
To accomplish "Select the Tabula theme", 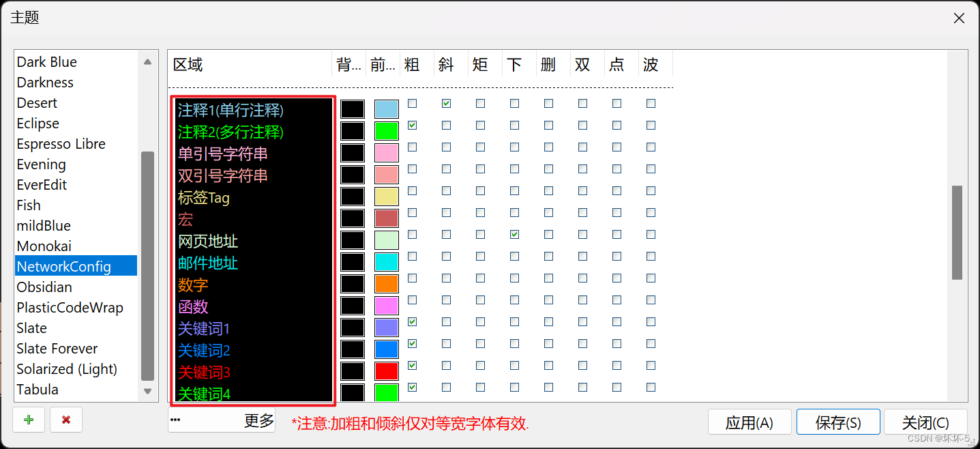I will coord(76,390).
